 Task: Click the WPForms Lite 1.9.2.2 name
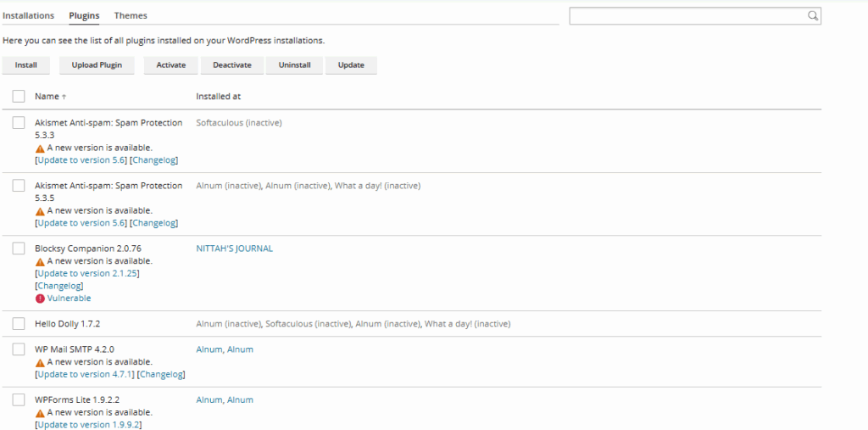[77, 400]
